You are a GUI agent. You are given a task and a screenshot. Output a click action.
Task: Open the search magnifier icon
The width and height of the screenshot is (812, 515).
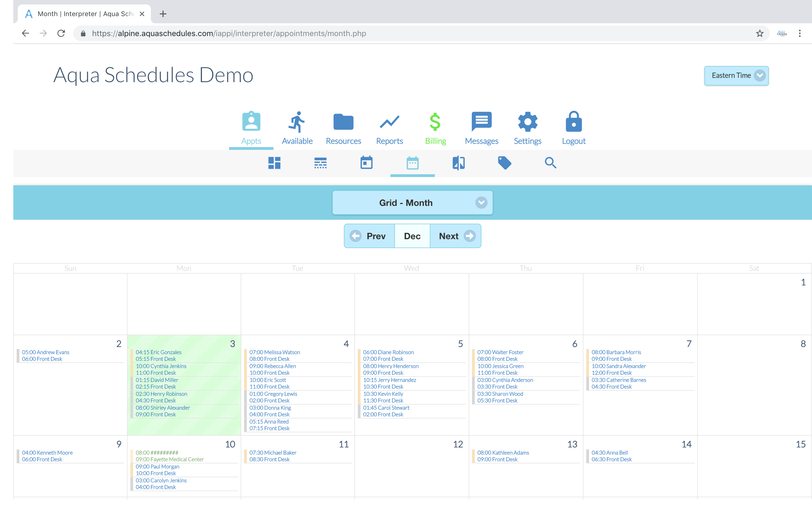551,163
